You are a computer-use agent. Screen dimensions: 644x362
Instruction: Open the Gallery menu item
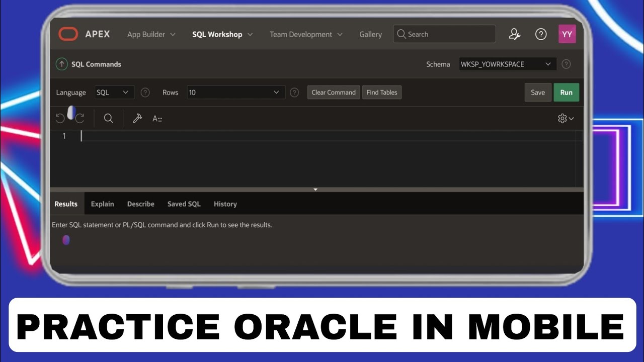370,34
